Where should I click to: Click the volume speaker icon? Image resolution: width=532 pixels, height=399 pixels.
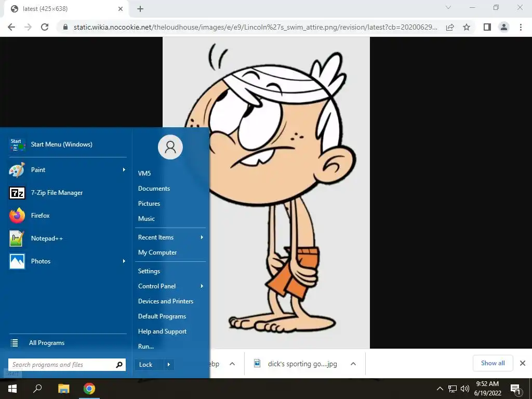pyautogui.click(x=464, y=389)
